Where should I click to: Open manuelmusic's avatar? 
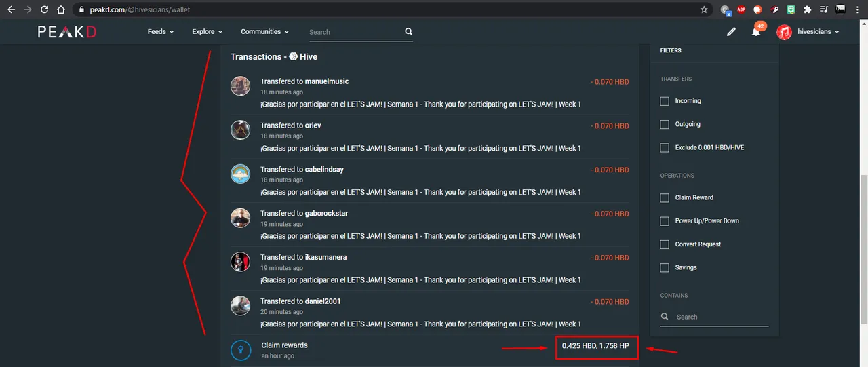tap(240, 86)
